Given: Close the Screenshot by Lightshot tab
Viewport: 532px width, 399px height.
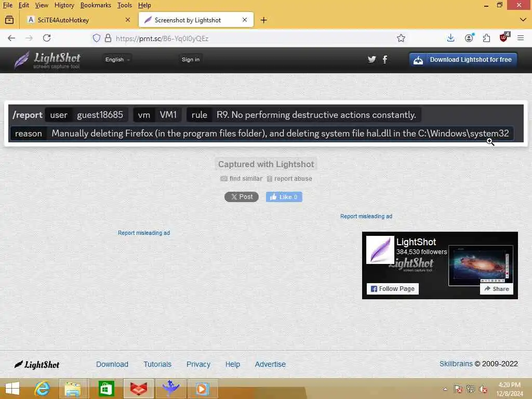Looking at the screenshot, I should [245, 20].
